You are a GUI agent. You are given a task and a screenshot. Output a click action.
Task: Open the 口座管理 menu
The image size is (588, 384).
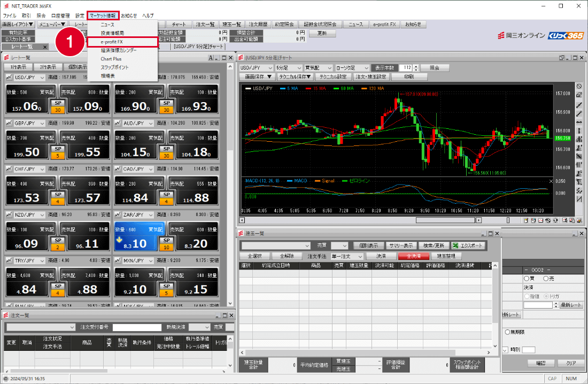coord(60,16)
